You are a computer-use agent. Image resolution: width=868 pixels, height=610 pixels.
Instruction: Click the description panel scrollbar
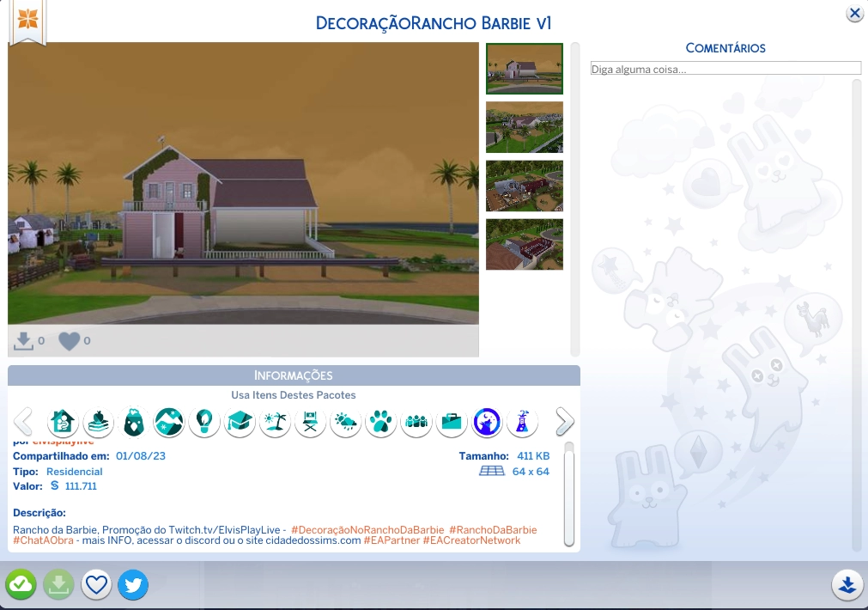[568, 494]
